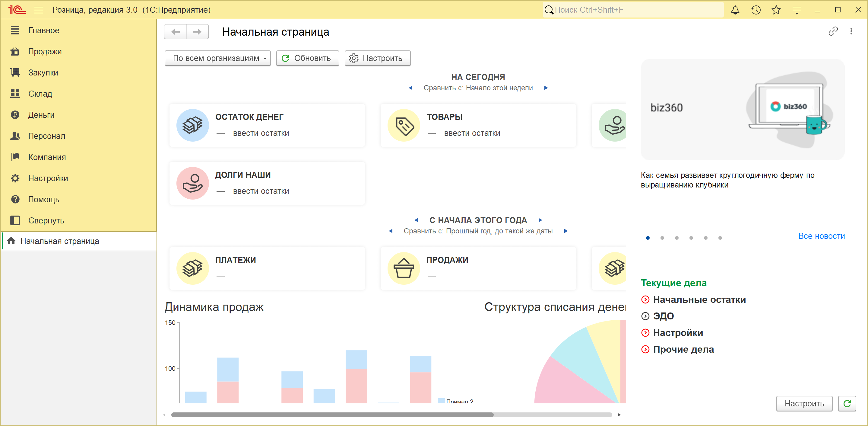This screenshot has height=426, width=868.
Task: Select the first news carousel dot
Action: (648, 238)
